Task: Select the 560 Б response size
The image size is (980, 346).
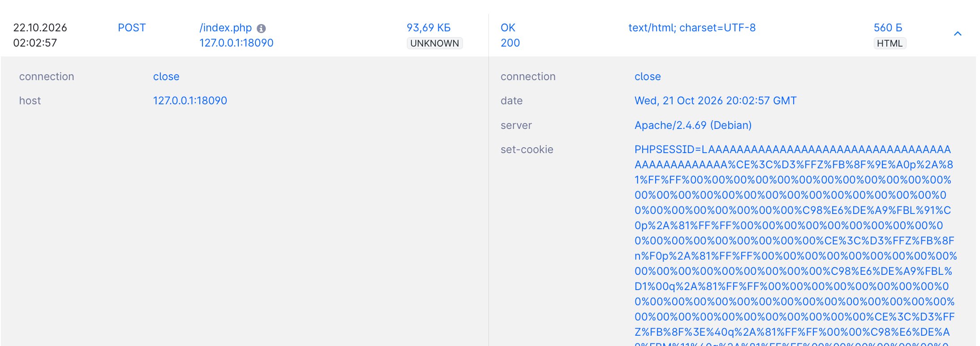Action: pos(888,28)
